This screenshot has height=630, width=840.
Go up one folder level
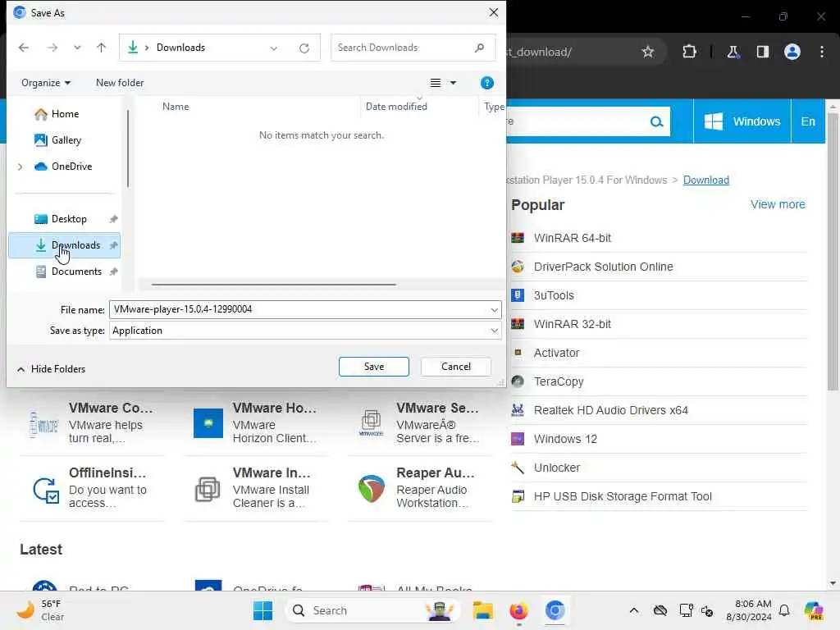point(101,48)
